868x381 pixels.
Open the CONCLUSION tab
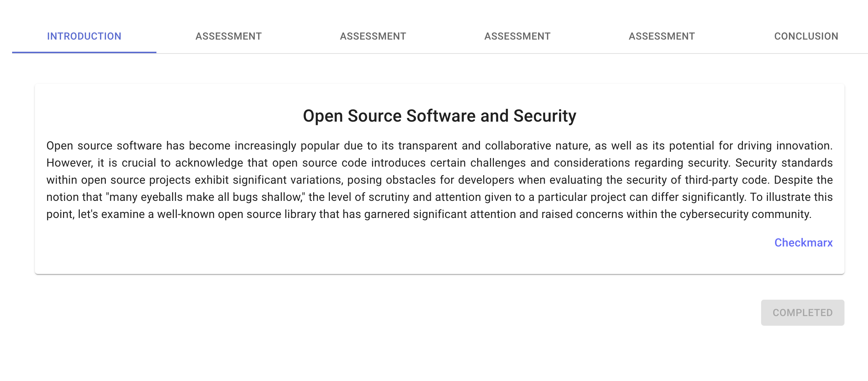tap(806, 36)
